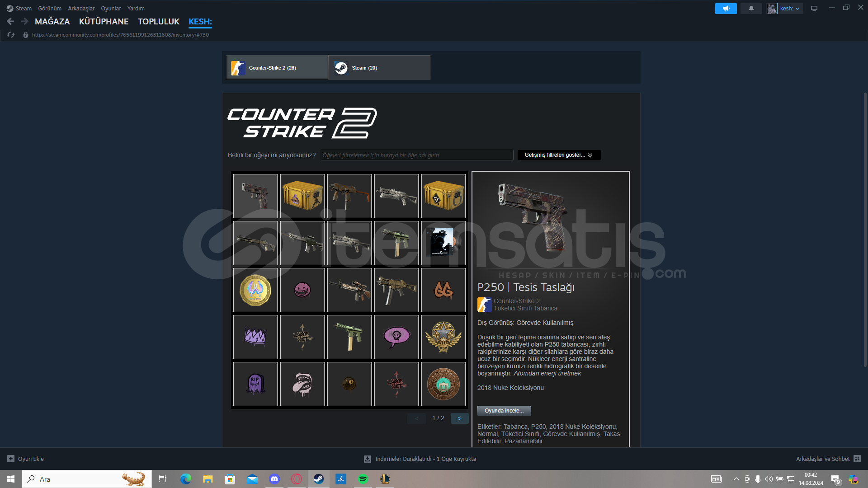Select the tan MAC-10 item in fourth row
The height and width of the screenshot is (488, 868).
tap(349, 337)
